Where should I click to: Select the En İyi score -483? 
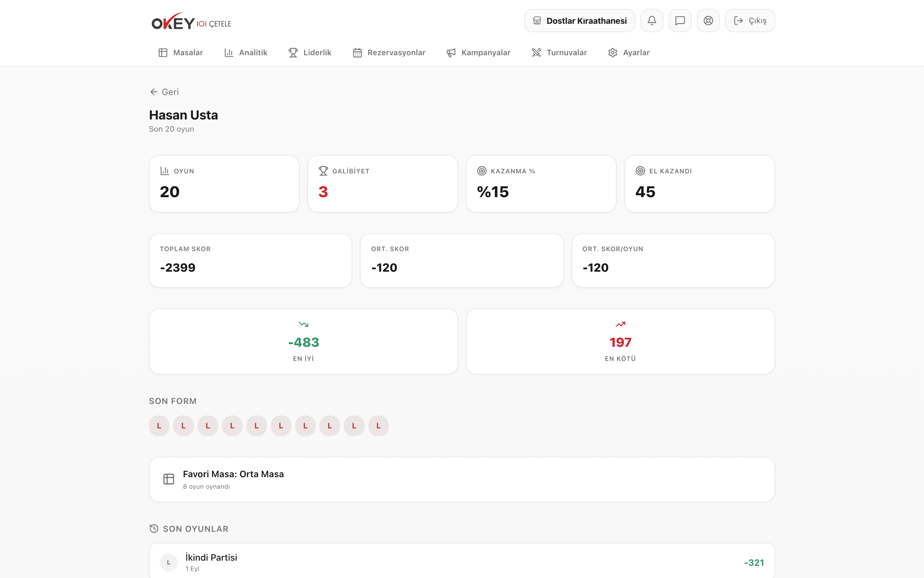coord(304,343)
